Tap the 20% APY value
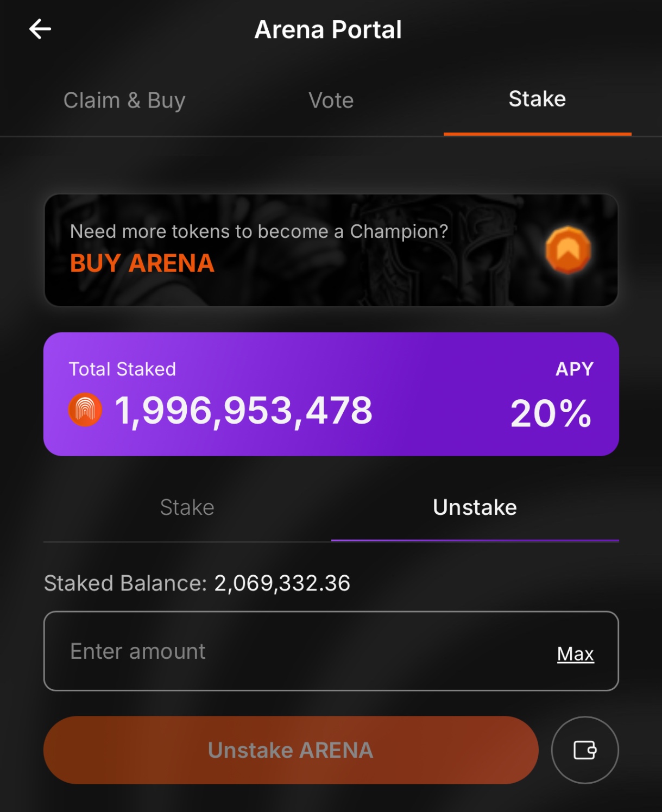The image size is (662, 812). pos(551,413)
